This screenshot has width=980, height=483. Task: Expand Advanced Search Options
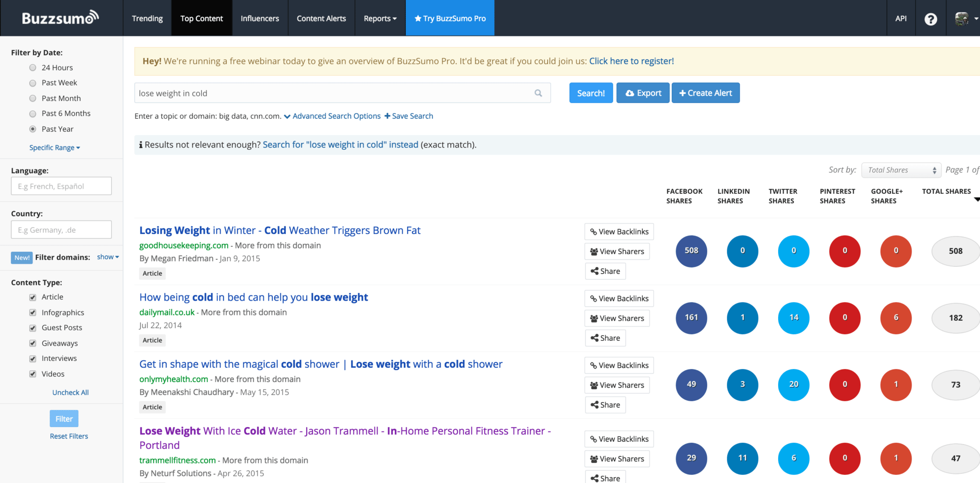(x=333, y=116)
